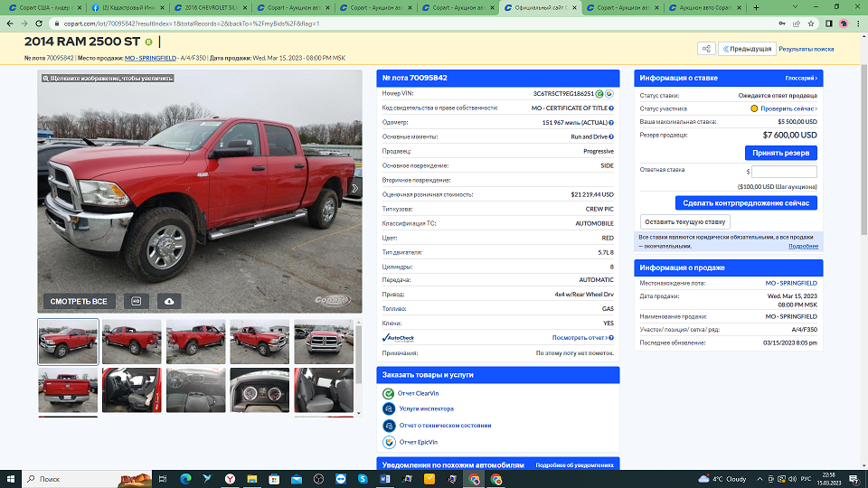Open browser side panel icon

click(829, 23)
